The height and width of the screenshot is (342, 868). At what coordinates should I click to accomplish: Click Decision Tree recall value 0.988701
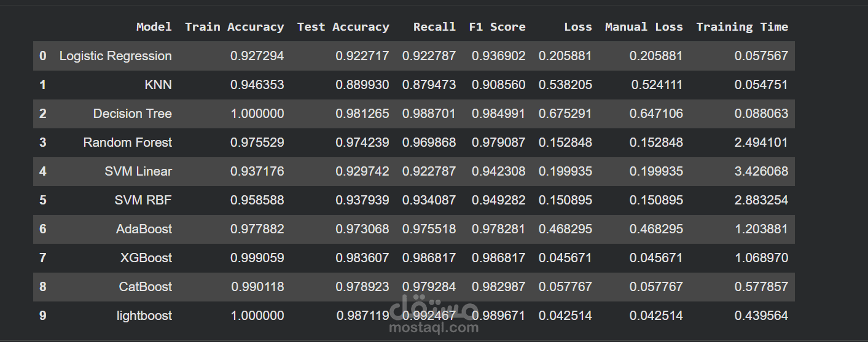point(429,114)
